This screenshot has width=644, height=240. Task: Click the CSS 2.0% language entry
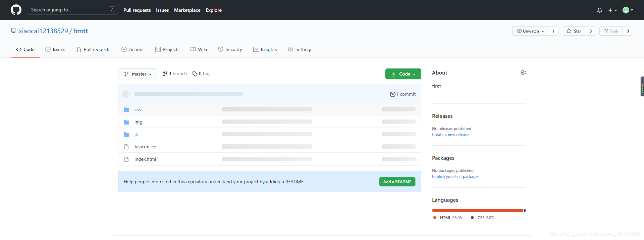(x=483, y=218)
